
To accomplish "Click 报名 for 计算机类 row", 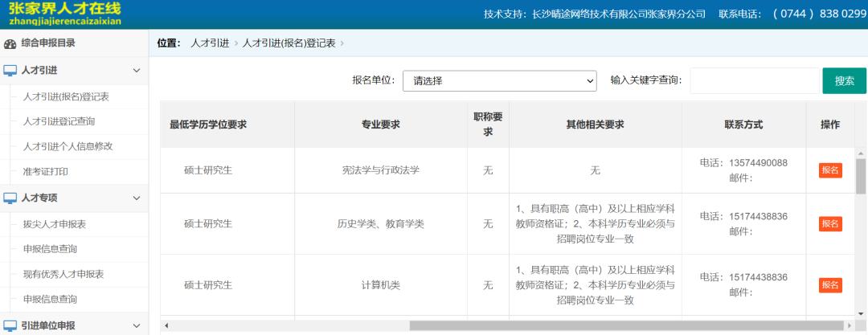I will (x=830, y=285).
